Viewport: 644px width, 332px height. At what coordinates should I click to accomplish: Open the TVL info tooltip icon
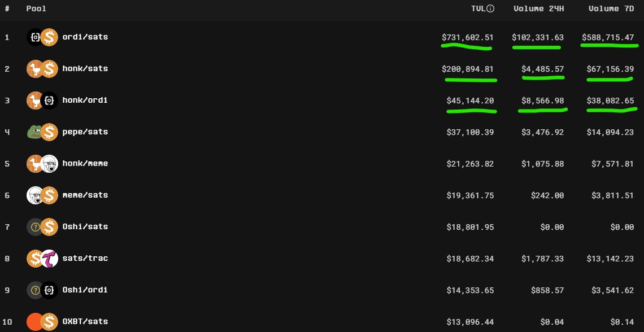pyautogui.click(x=491, y=8)
